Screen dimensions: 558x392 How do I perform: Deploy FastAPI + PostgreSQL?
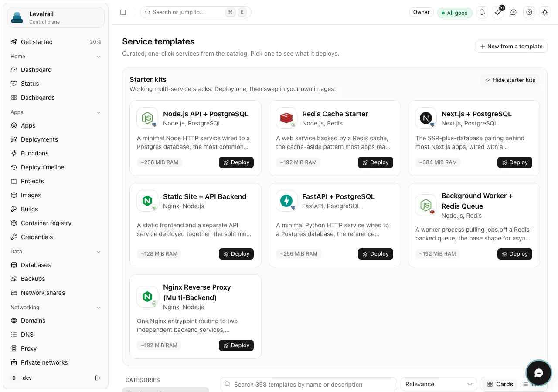375,254
